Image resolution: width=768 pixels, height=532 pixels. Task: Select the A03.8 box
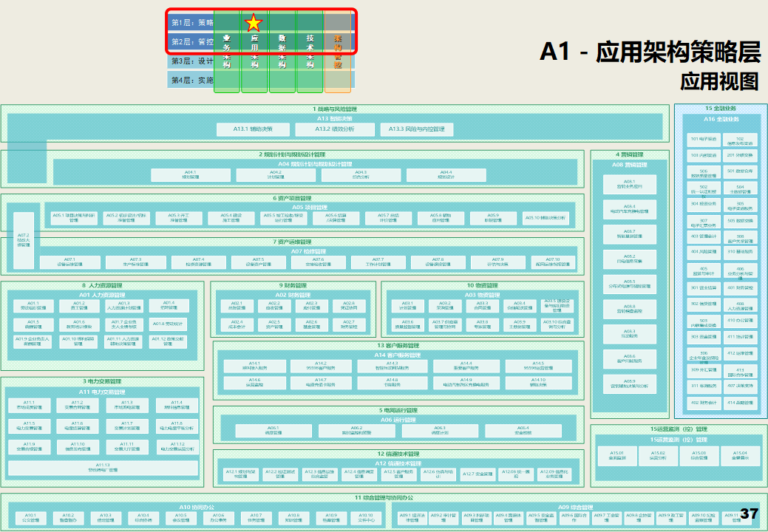(483, 324)
